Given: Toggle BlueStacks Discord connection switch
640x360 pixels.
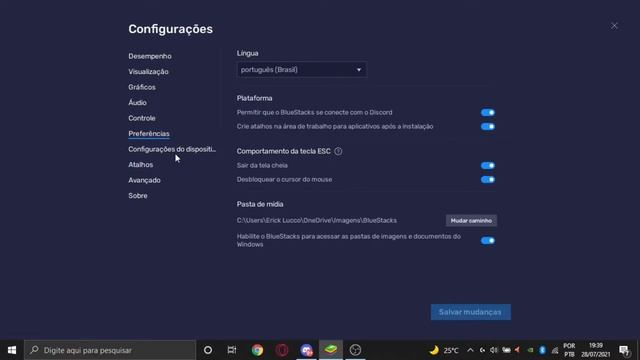Looking at the screenshot, I should point(488,113).
